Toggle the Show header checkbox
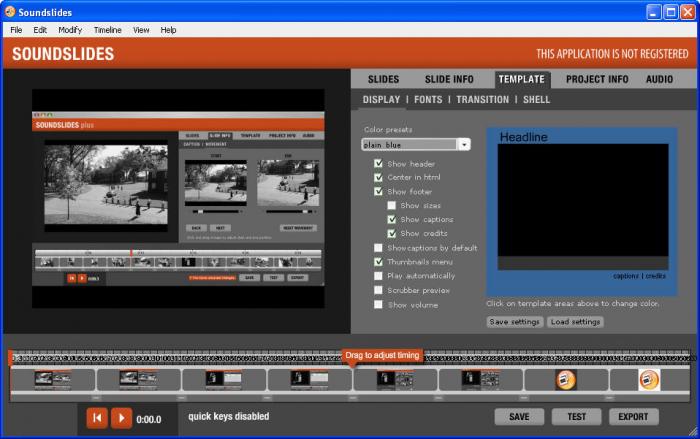Image resolution: width=700 pixels, height=439 pixels. pyautogui.click(x=379, y=164)
